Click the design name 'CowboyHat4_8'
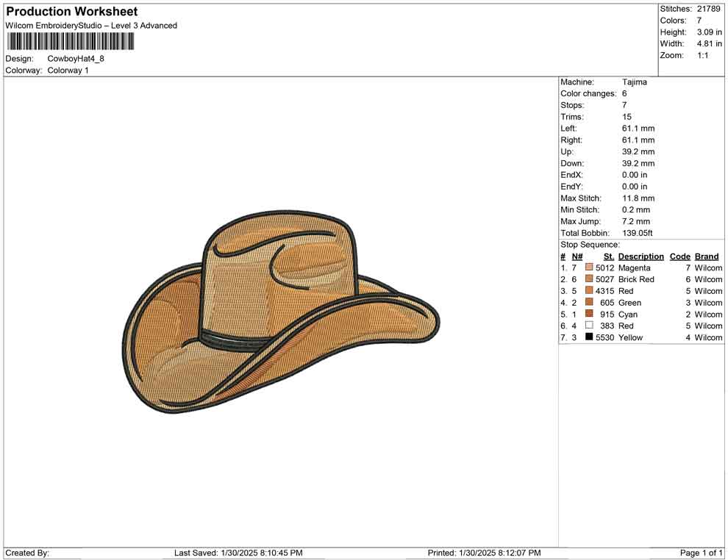 tap(76, 59)
